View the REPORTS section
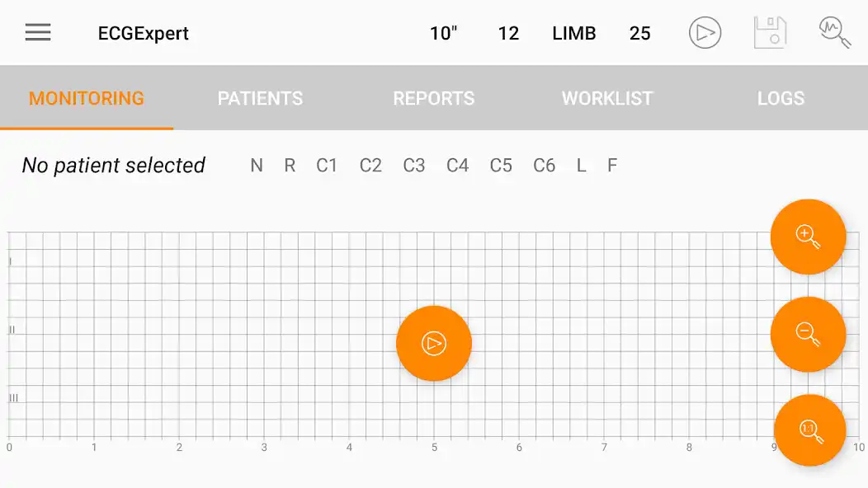This screenshot has height=488, width=868. click(433, 97)
